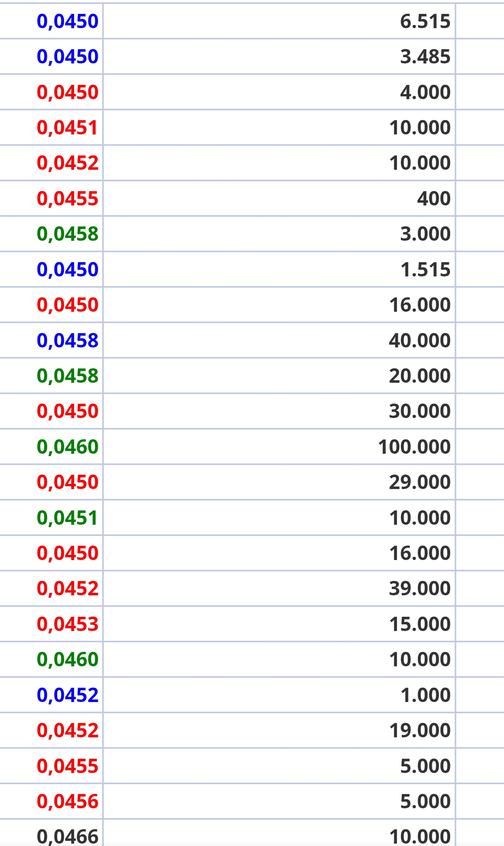The height and width of the screenshot is (846, 504).
Task: Select the blue price 0,0458
Action: (x=67, y=341)
